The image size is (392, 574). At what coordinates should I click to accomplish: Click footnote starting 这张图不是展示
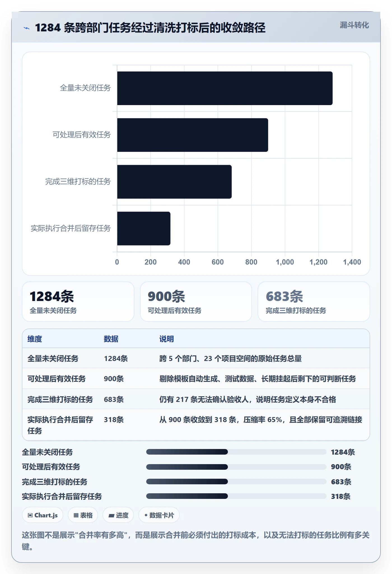[x=196, y=541]
